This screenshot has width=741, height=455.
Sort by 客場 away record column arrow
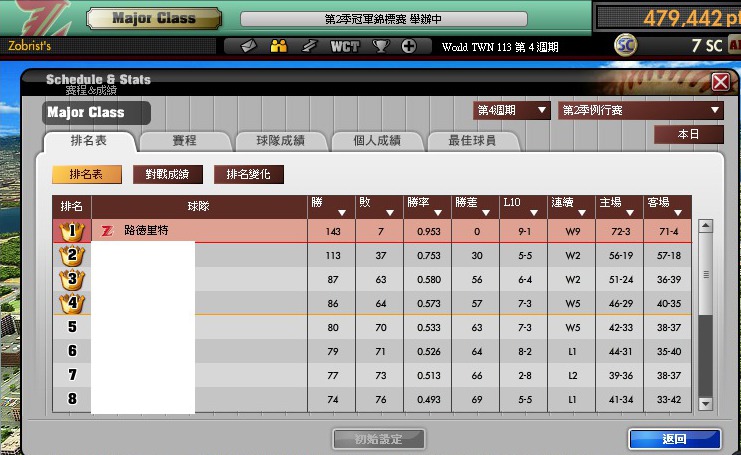[x=678, y=213]
